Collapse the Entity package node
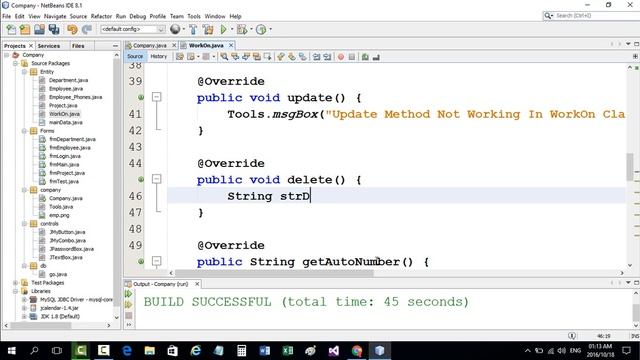Screen dimensions: 640x360 coord(24,72)
